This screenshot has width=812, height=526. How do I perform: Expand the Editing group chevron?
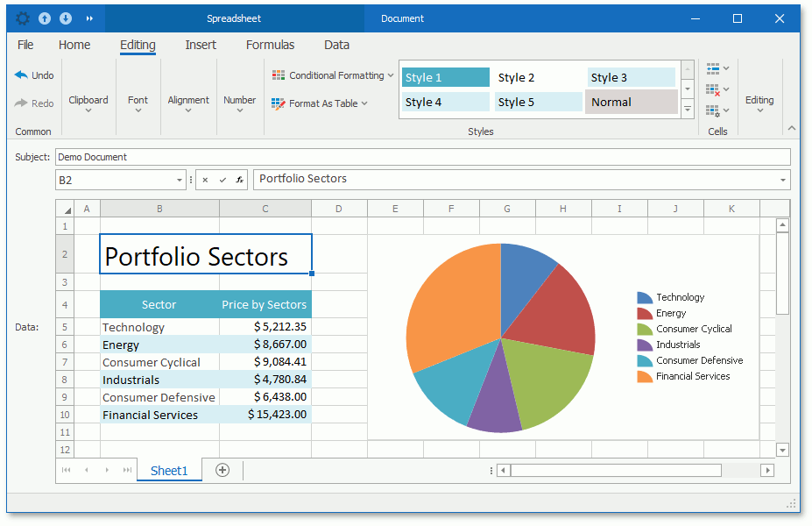tap(759, 110)
